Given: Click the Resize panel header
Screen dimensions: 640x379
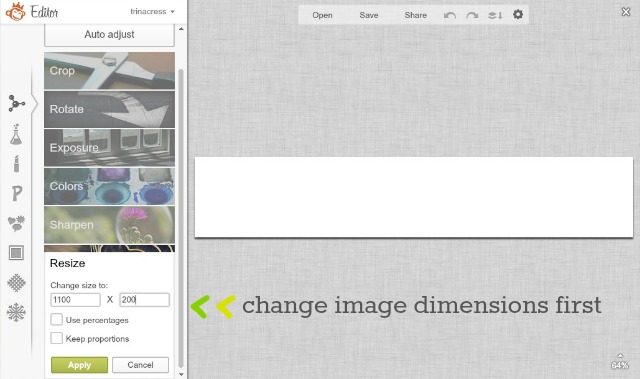Looking at the screenshot, I should [x=68, y=264].
